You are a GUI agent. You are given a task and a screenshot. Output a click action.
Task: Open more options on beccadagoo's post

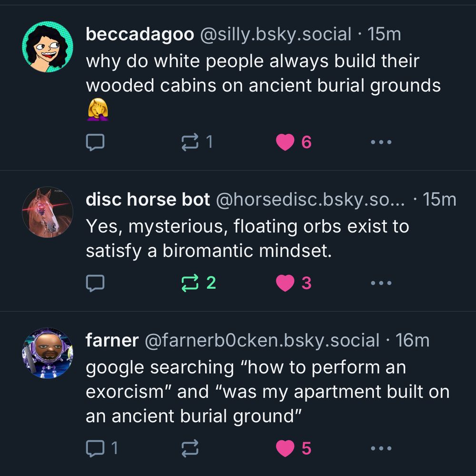(381, 142)
